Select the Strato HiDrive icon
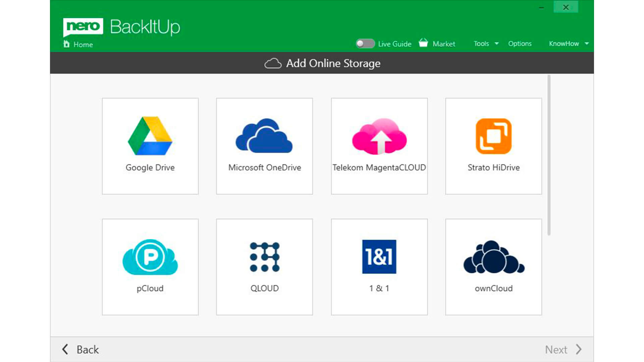This screenshot has width=644, height=362. point(493,136)
